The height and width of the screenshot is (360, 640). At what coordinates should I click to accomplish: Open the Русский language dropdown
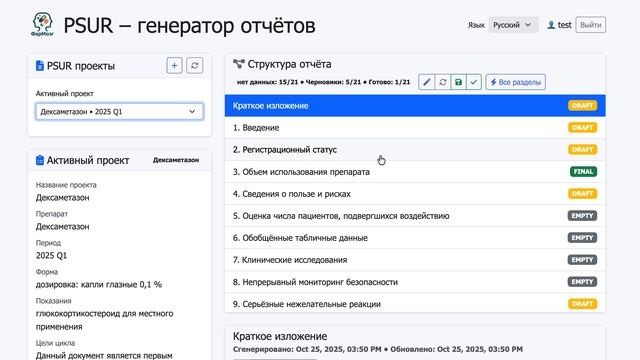pos(513,25)
